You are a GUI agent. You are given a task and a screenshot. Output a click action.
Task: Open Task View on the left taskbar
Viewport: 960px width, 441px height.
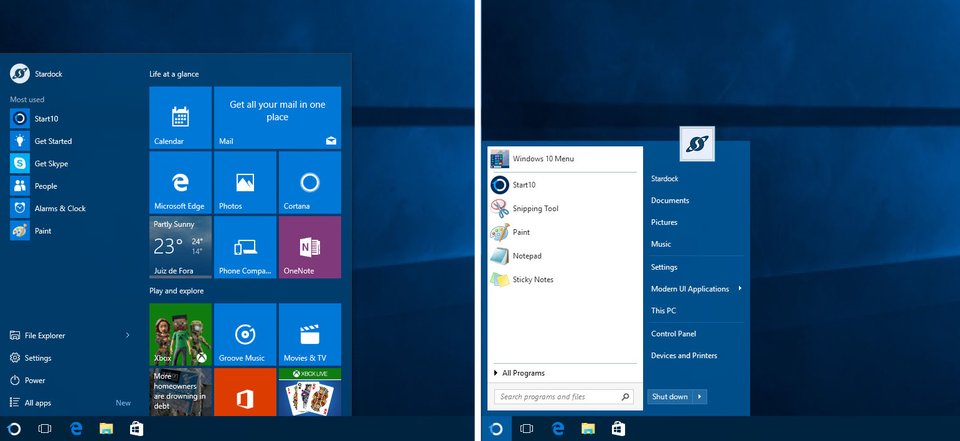tap(45, 429)
